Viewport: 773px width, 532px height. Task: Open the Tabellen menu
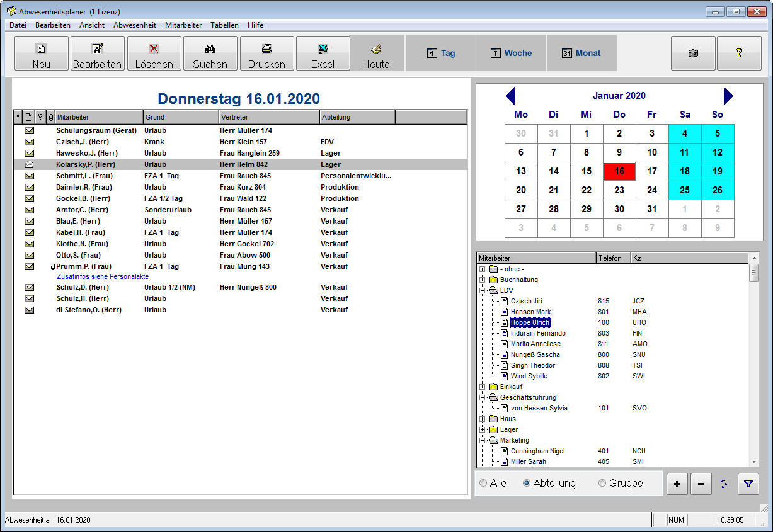pos(224,25)
